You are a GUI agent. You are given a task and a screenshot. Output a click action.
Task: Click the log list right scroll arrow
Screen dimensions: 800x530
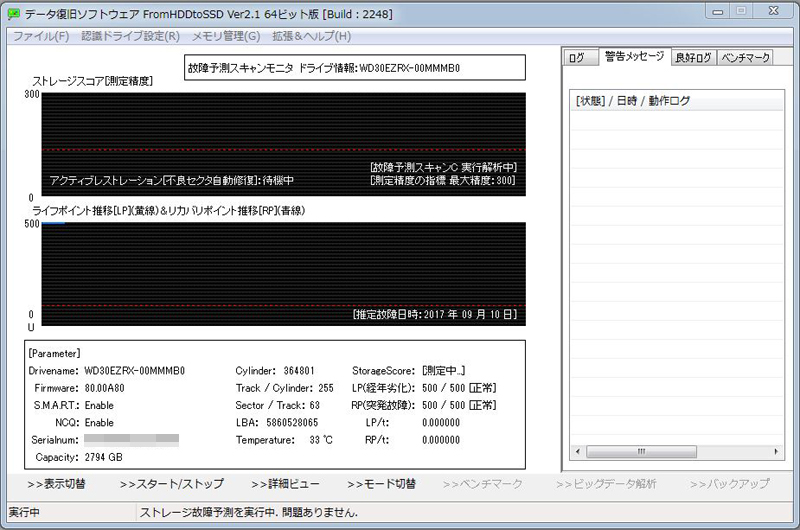776,451
